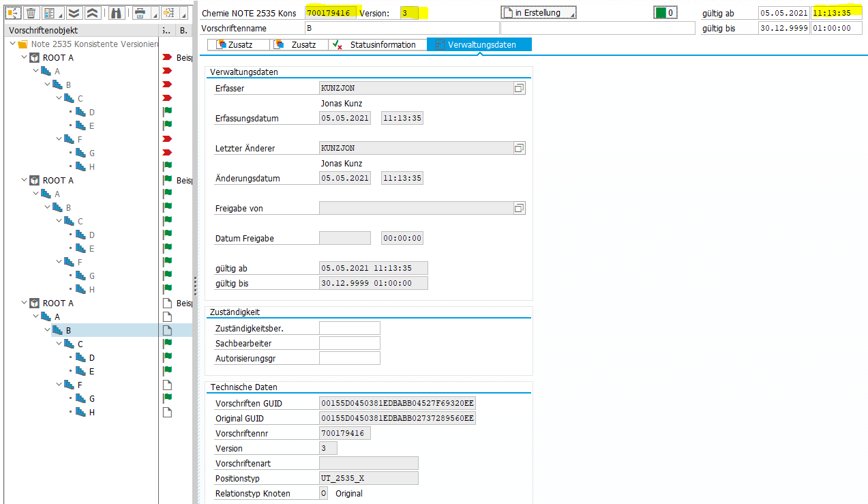The image size is (868, 504).
Task: Select highlighted node B in the tree
Action: [68, 330]
